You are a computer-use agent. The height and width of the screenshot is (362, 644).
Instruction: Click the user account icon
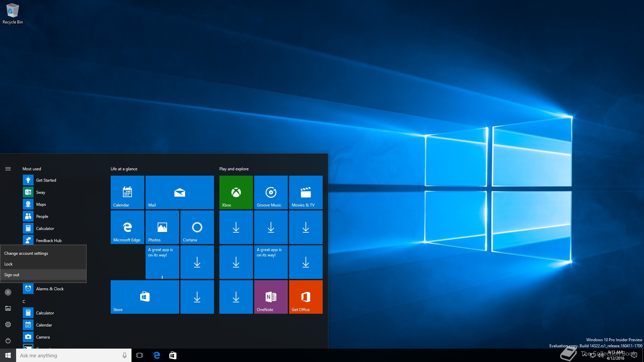tap(8, 292)
